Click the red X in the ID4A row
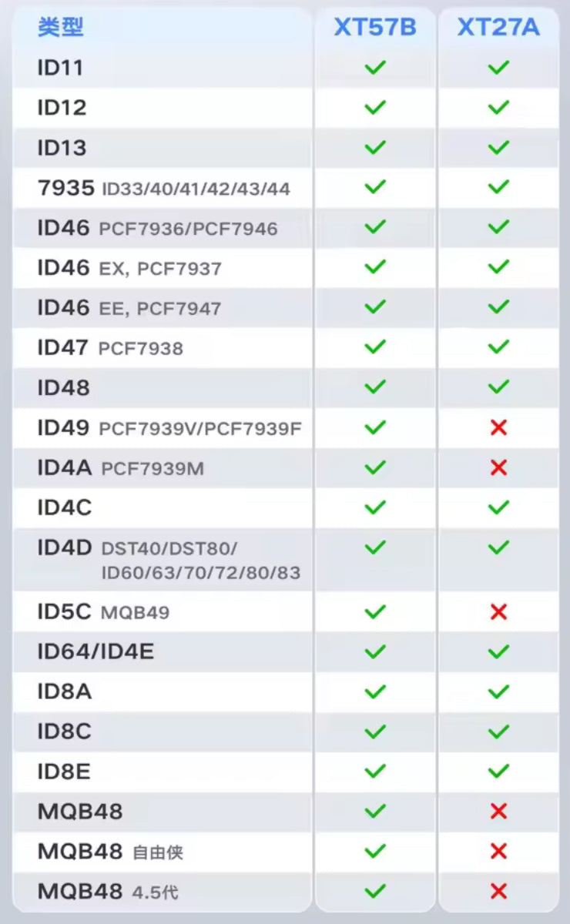The height and width of the screenshot is (924, 570). point(498,467)
